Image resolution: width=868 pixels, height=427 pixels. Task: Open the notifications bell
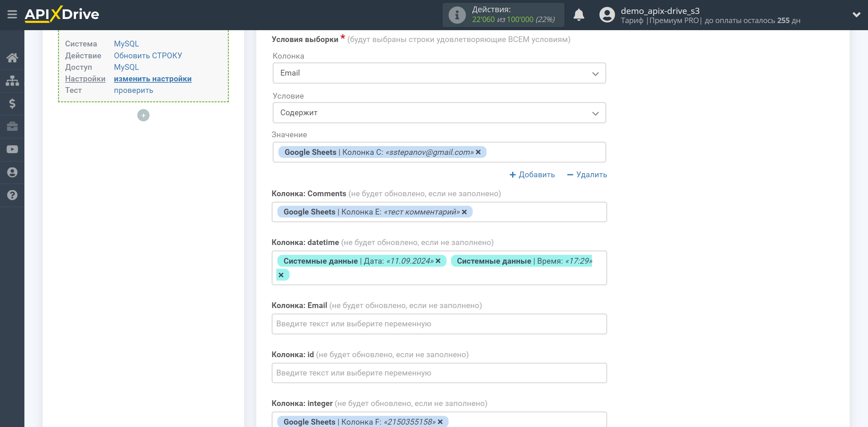point(578,15)
